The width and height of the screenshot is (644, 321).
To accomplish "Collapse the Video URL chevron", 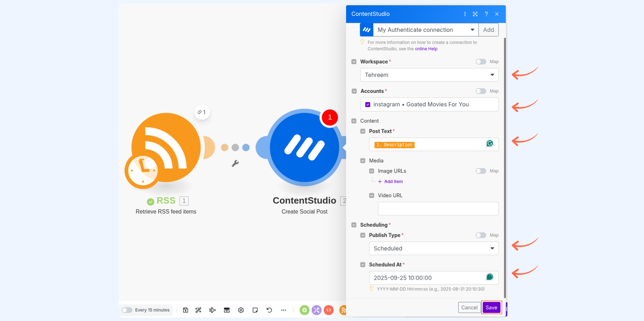I will 372,196.
